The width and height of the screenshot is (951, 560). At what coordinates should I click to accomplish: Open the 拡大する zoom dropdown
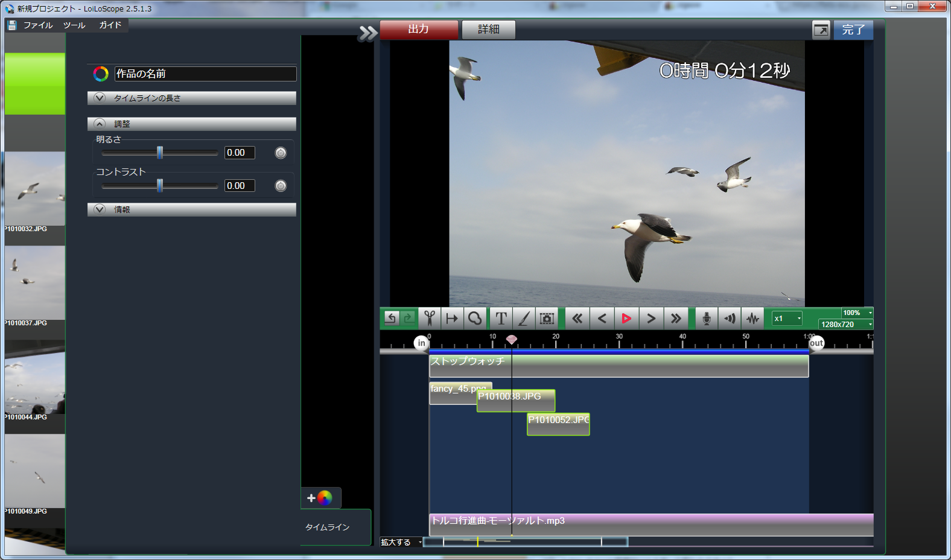tap(401, 542)
